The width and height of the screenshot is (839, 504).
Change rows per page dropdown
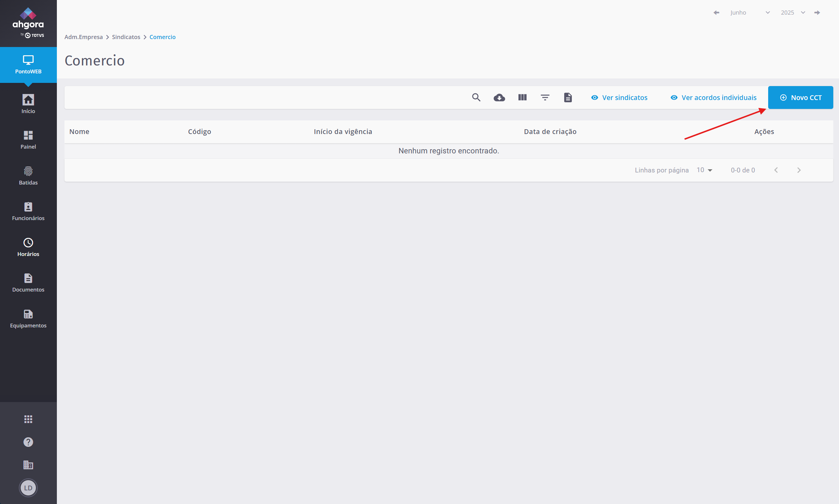[704, 170]
